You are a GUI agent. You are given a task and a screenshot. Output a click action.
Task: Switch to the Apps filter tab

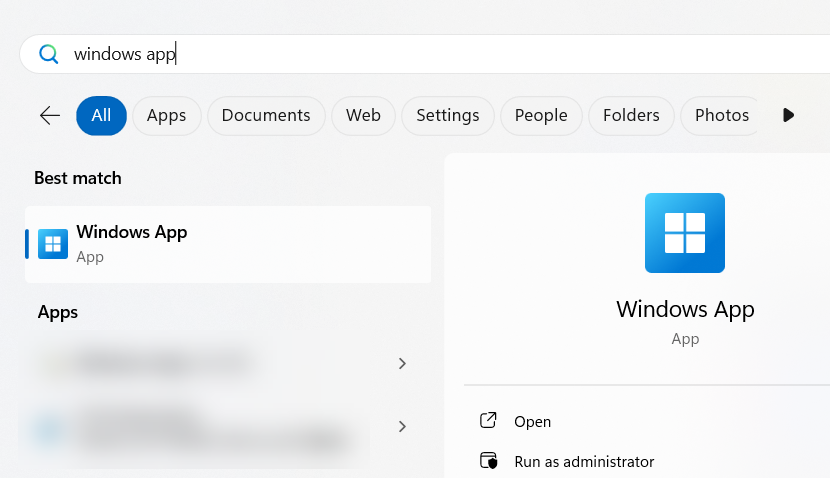tap(166, 115)
